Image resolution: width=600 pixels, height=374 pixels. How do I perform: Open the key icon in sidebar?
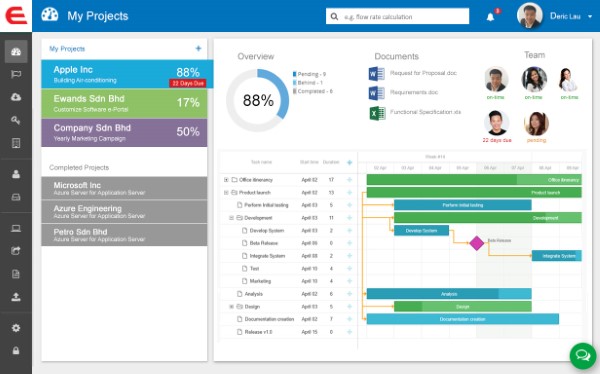point(16,120)
